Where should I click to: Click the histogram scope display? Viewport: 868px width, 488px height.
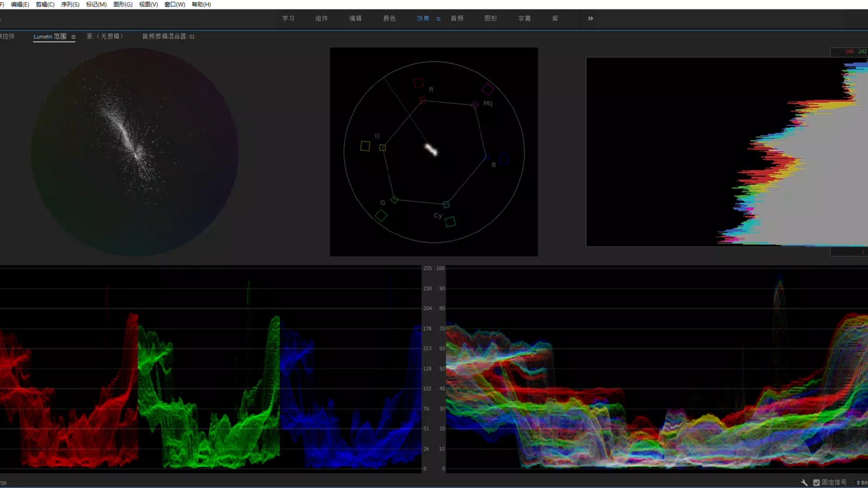tap(727, 152)
